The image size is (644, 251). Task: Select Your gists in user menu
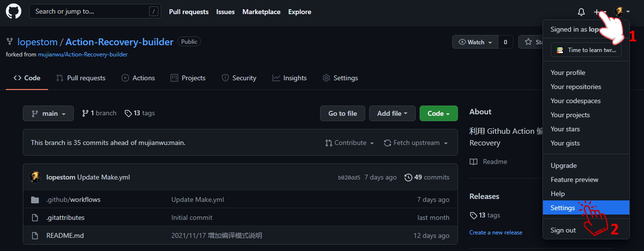pos(586,143)
